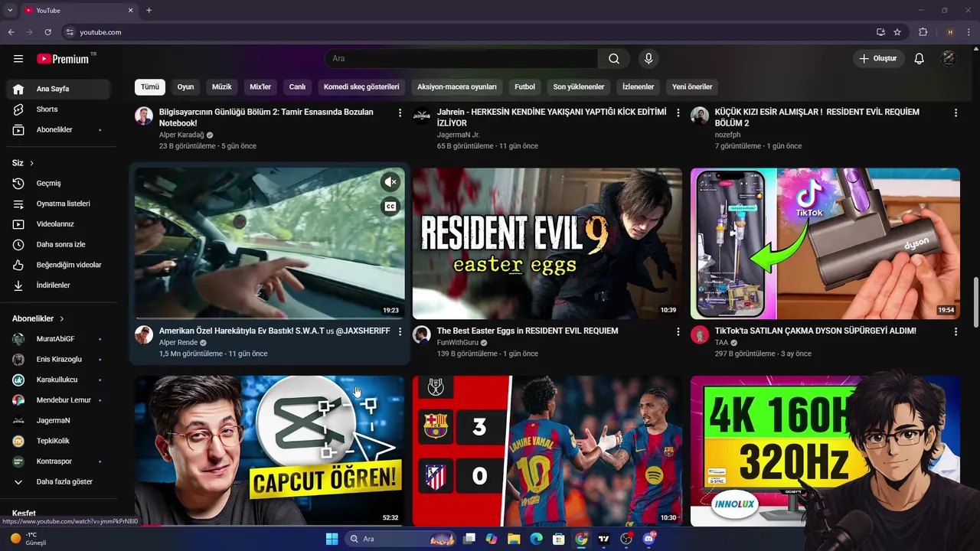Open options for the Jahrein KİCK EDİTİMİ video
Viewport: 980px width, 551px height.
(x=678, y=112)
